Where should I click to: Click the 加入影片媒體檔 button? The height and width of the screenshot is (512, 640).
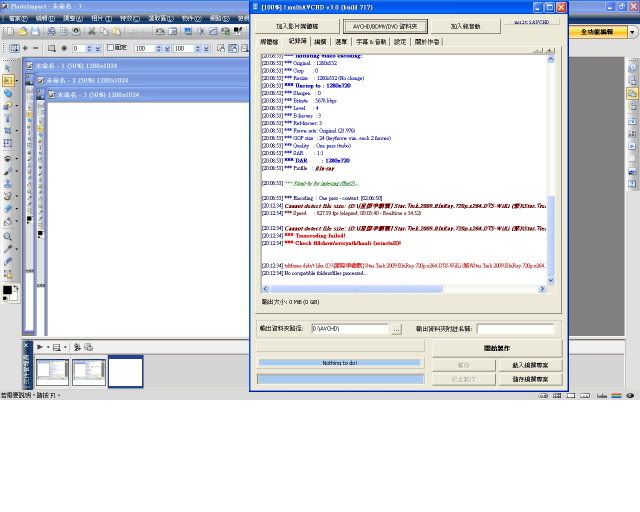click(297, 26)
